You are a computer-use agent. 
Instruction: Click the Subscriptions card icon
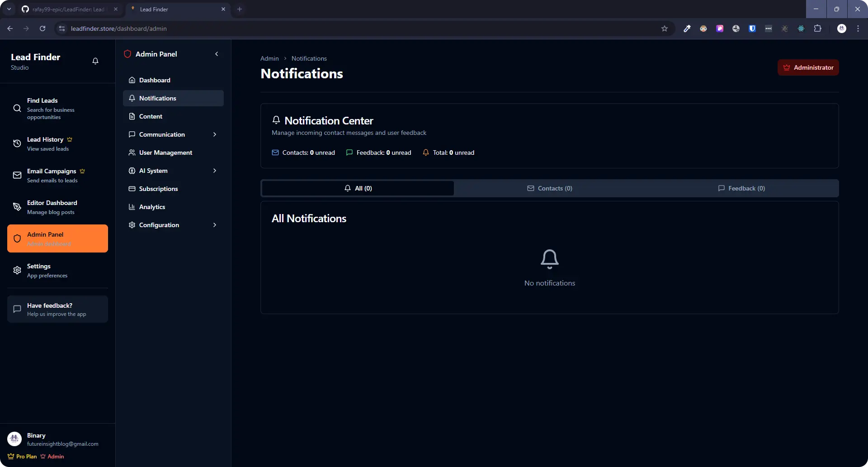pos(132,189)
